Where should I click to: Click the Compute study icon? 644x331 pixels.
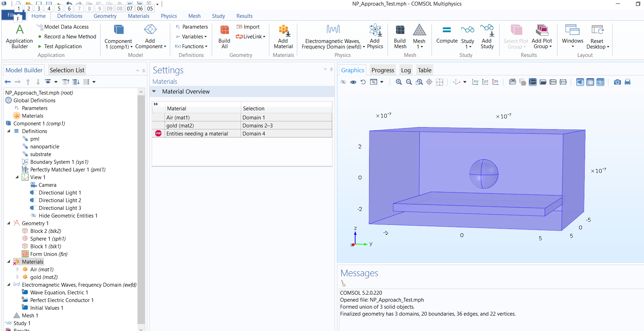click(447, 35)
